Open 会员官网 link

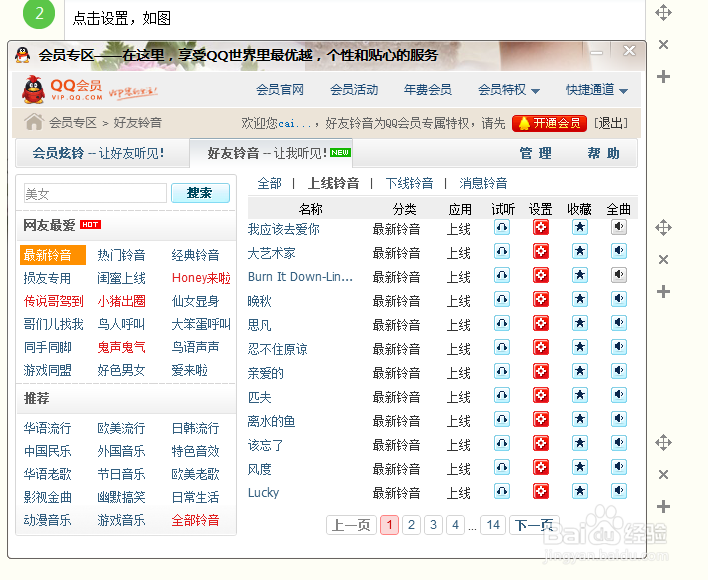(x=280, y=90)
